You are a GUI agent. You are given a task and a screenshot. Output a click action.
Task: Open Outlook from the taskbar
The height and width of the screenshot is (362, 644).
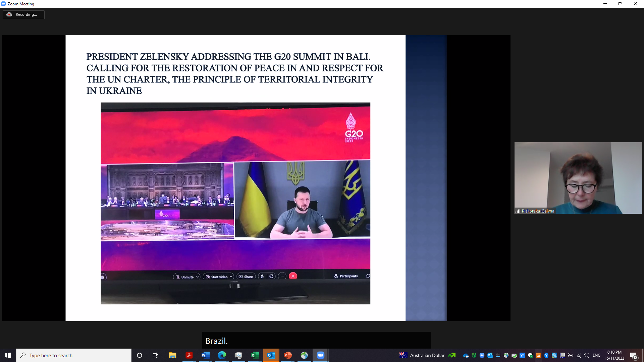[x=271, y=355]
